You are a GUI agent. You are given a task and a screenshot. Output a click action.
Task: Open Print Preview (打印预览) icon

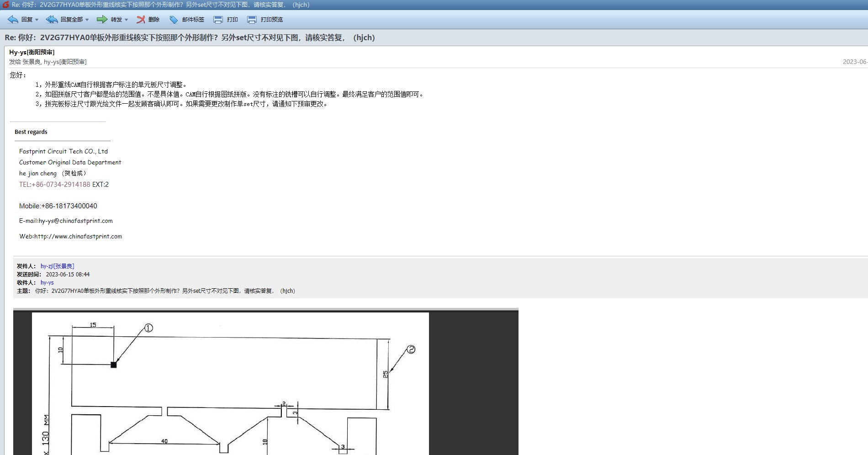tap(252, 20)
